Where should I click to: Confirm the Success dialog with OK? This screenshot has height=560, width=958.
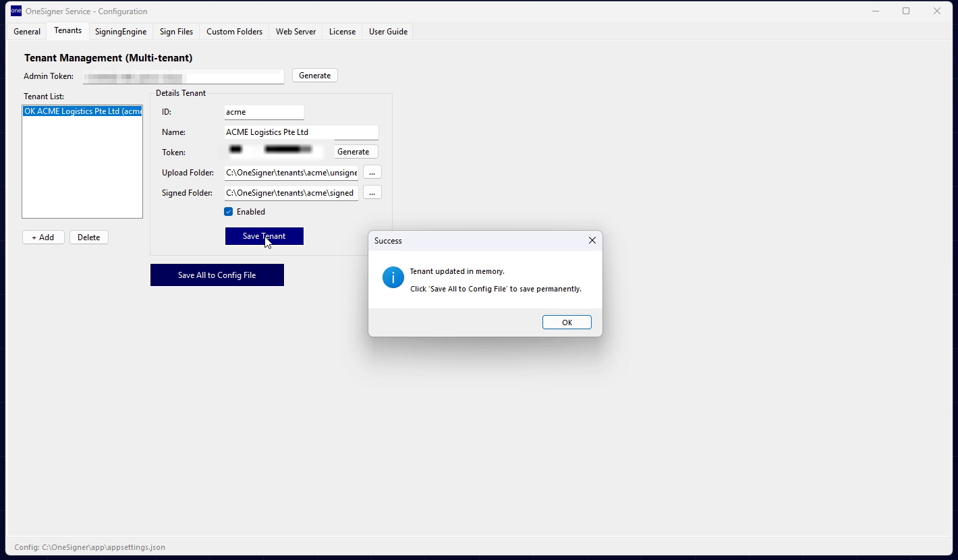pos(567,323)
